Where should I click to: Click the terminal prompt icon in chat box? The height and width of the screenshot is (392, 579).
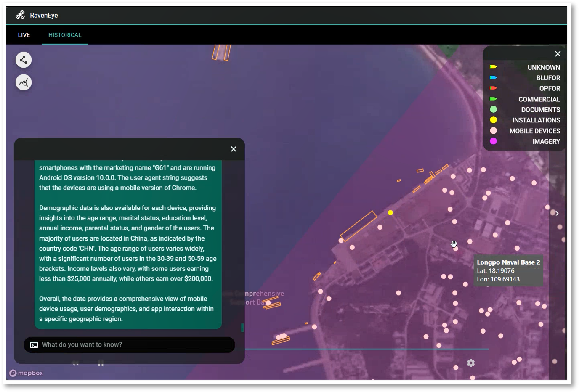coord(34,345)
